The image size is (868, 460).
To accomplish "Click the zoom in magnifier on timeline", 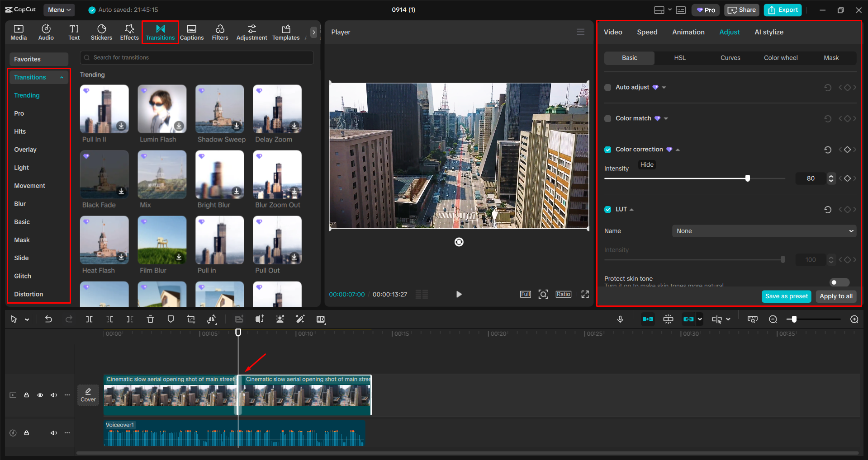I will (x=854, y=319).
